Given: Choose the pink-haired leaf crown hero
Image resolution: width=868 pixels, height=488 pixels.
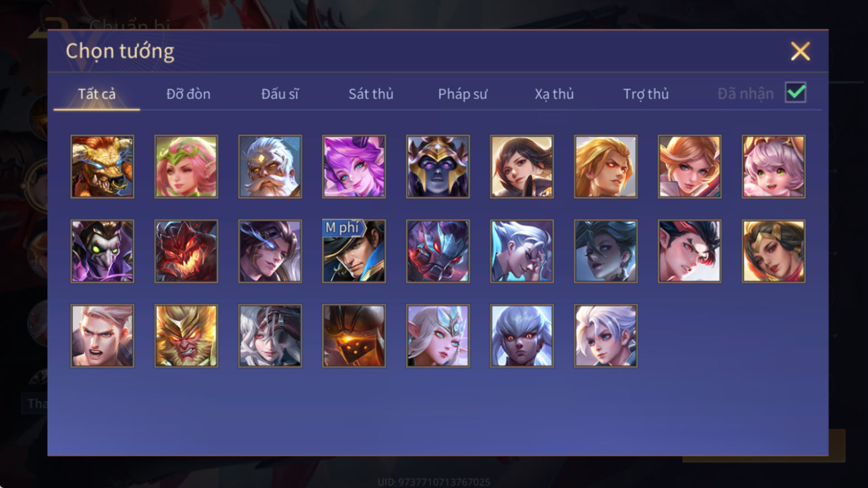Looking at the screenshot, I should 186,167.
